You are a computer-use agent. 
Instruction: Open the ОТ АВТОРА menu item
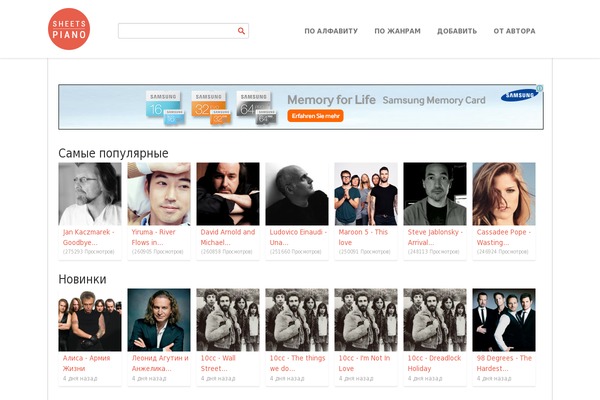point(514,31)
